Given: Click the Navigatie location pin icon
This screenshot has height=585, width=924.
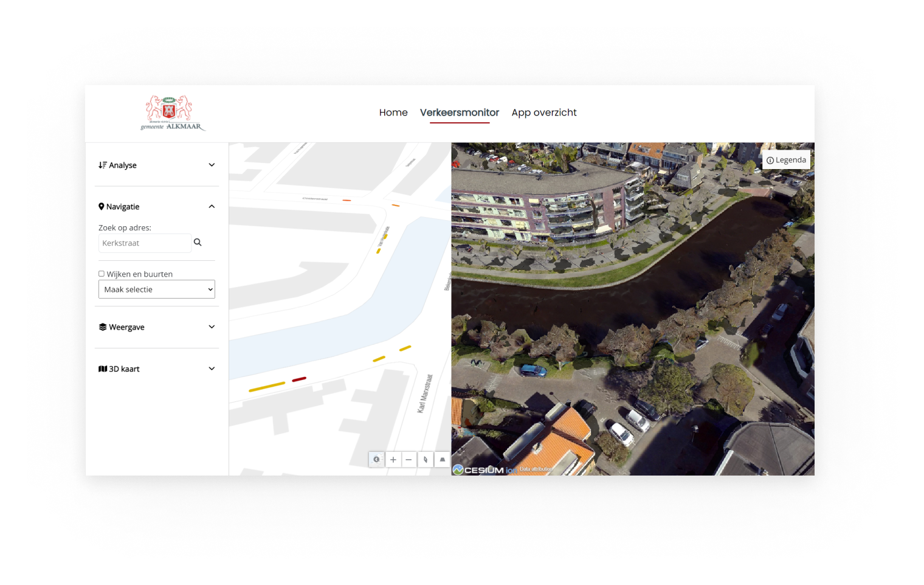Looking at the screenshot, I should click(101, 206).
